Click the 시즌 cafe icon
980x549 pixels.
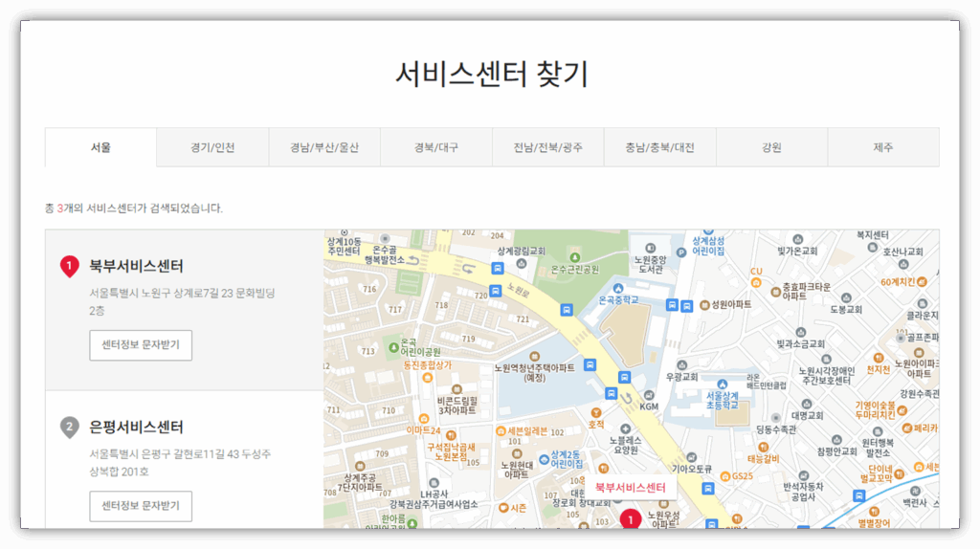503,508
